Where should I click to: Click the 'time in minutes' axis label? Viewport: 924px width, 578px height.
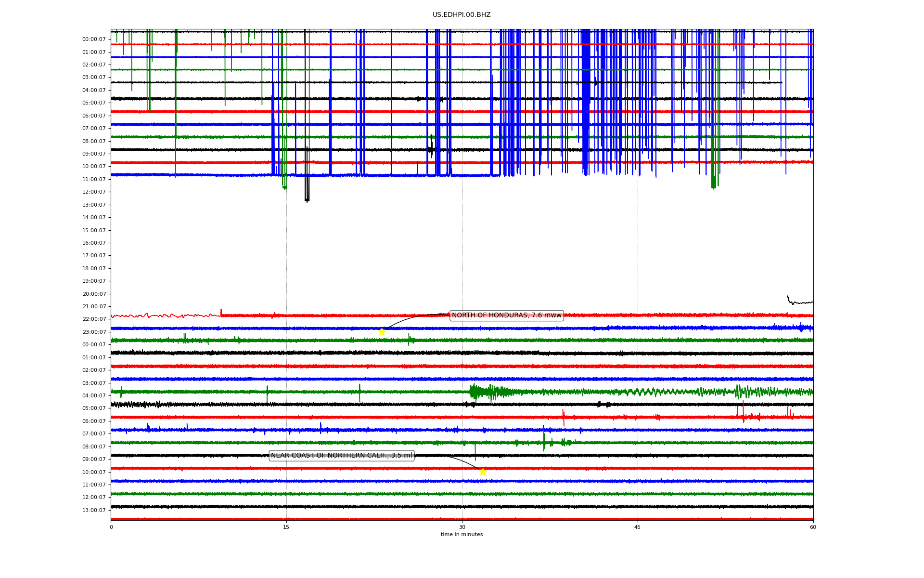(462, 535)
